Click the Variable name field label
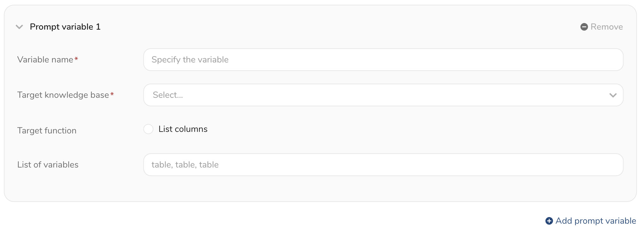644x236 pixels. 45,60
